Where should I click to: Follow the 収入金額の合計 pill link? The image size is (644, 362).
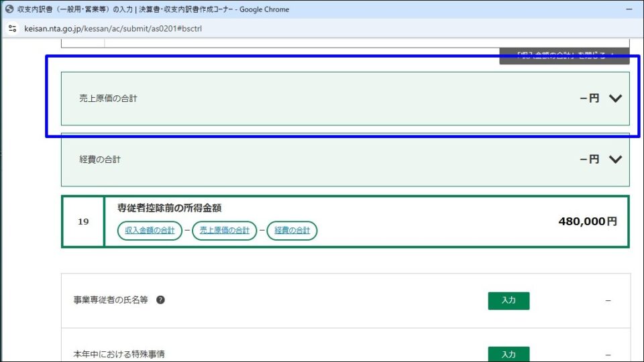tap(150, 231)
